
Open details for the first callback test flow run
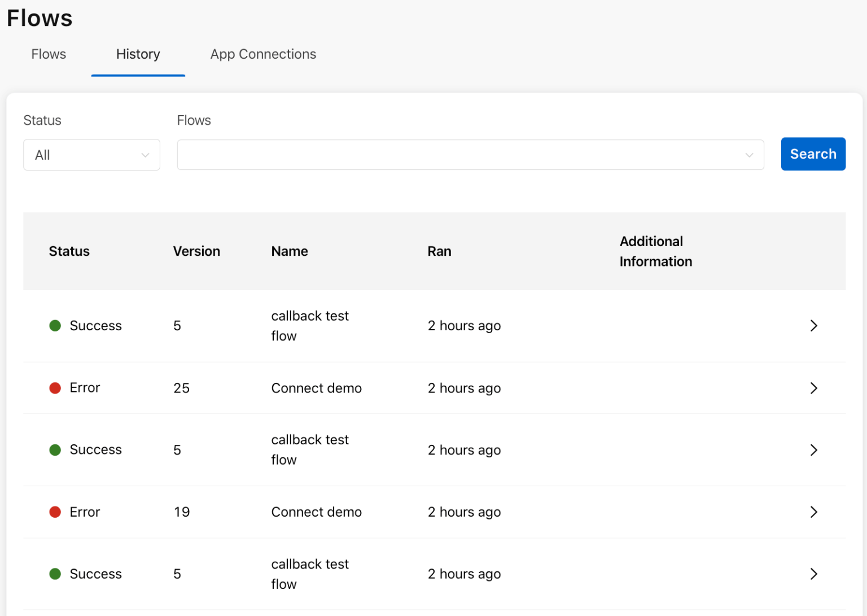[813, 326]
